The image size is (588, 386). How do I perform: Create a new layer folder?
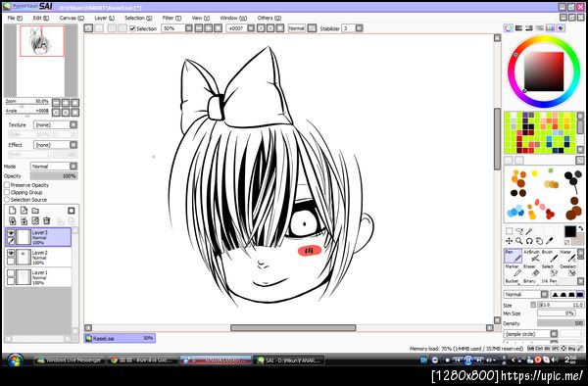pos(35,211)
